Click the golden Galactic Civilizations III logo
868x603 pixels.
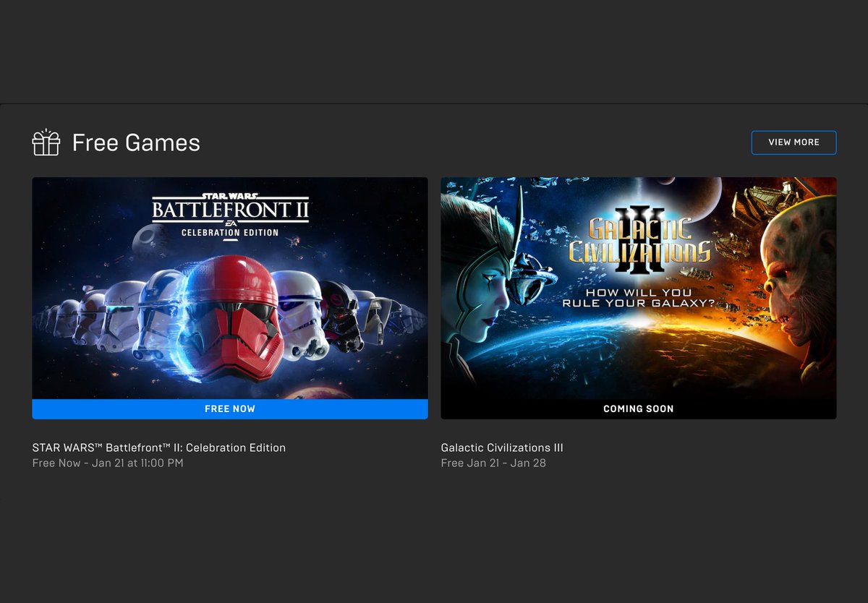639,239
